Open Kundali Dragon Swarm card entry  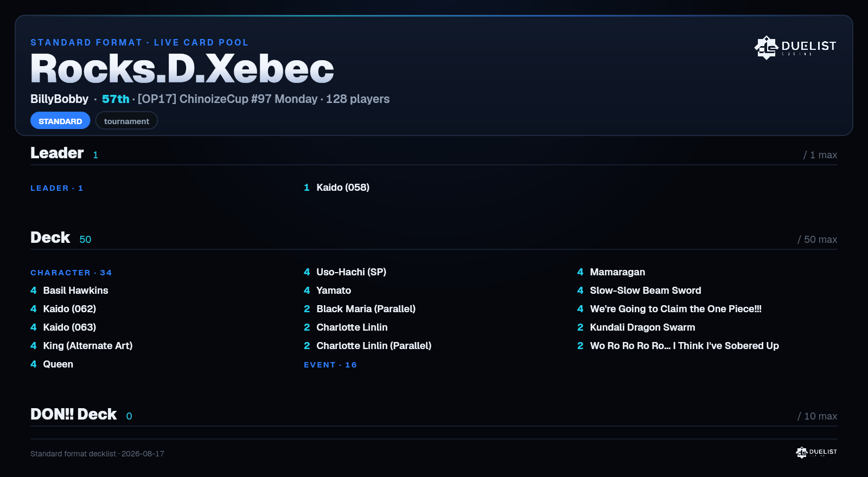636,327
